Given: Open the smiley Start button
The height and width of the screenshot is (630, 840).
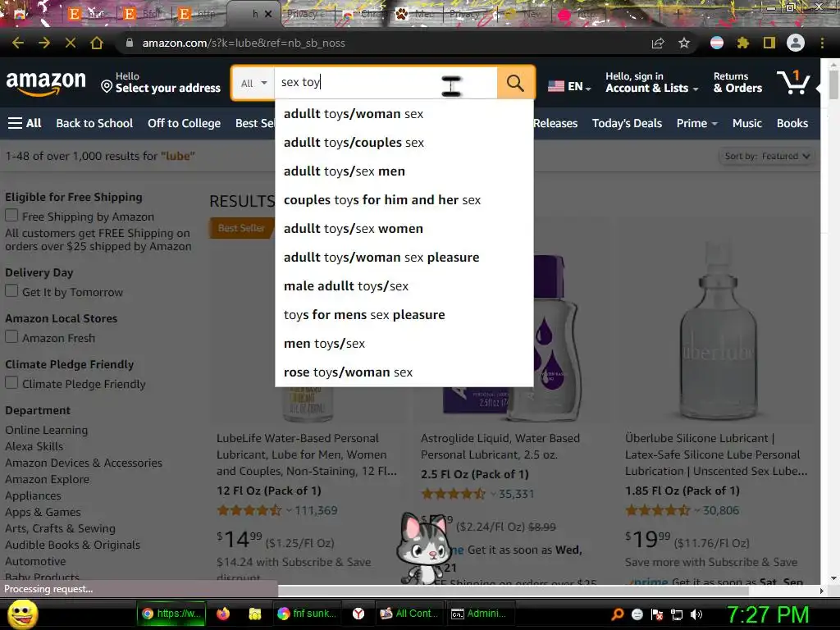Looking at the screenshot, I should coord(22,614).
